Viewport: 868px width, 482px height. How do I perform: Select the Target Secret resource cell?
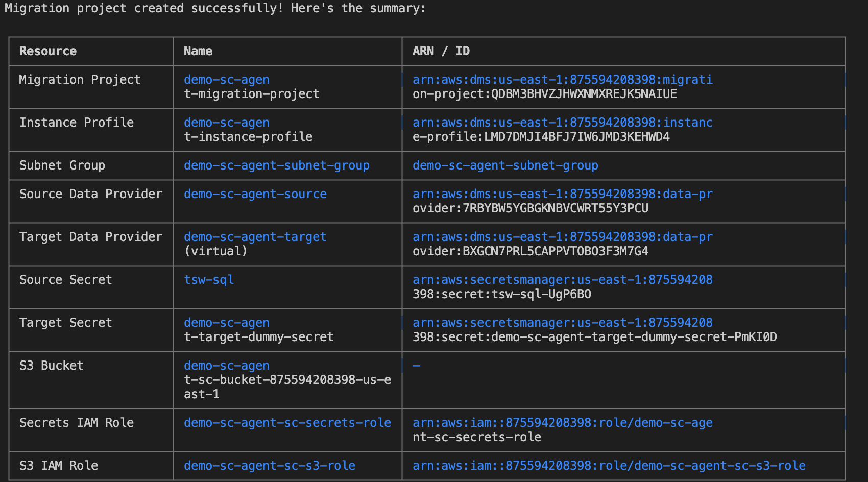(65, 323)
